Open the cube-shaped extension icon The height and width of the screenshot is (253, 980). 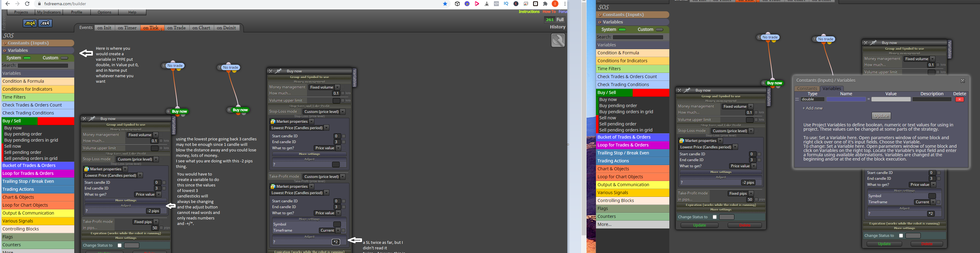[x=457, y=4]
